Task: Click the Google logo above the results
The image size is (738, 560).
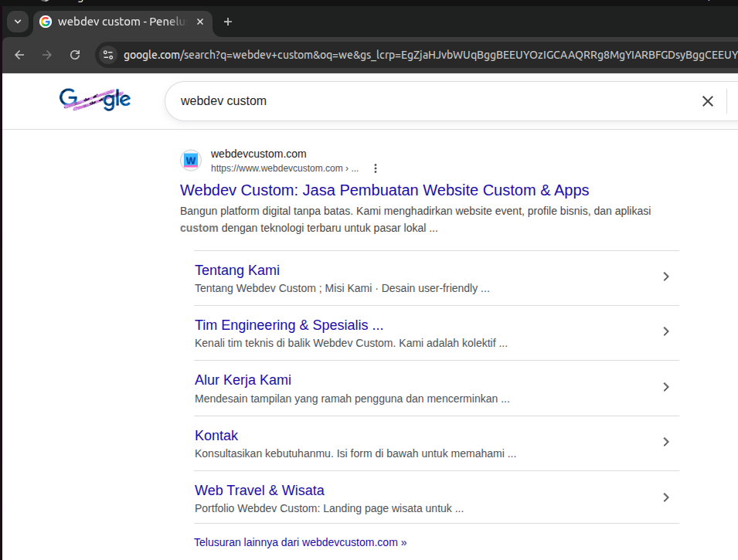Action: pyautogui.click(x=94, y=100)
